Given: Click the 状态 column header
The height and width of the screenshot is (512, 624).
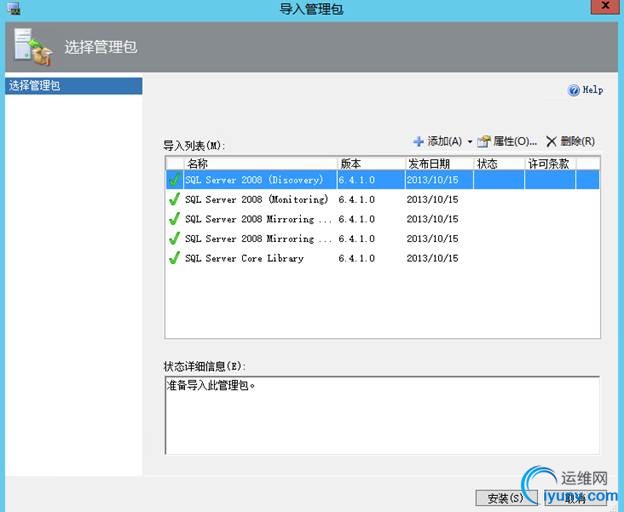Looking at the screenshot, I should click(499, 164).
